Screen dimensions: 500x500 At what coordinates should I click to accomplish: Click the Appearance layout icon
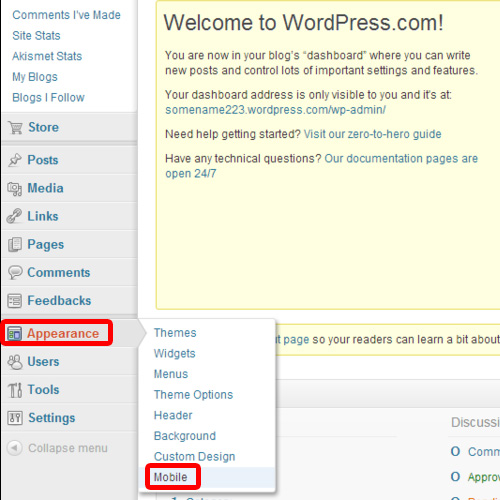click(x=14, y=334)
